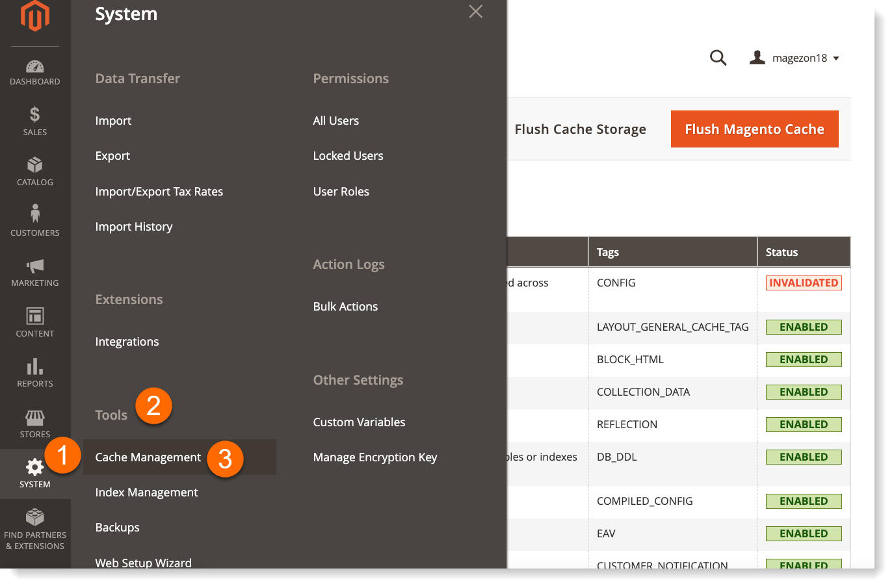The image size is (894, 588).
Task: Select the Sales sidebar icon
Action: pyautogui.click(x=34, y=121)
